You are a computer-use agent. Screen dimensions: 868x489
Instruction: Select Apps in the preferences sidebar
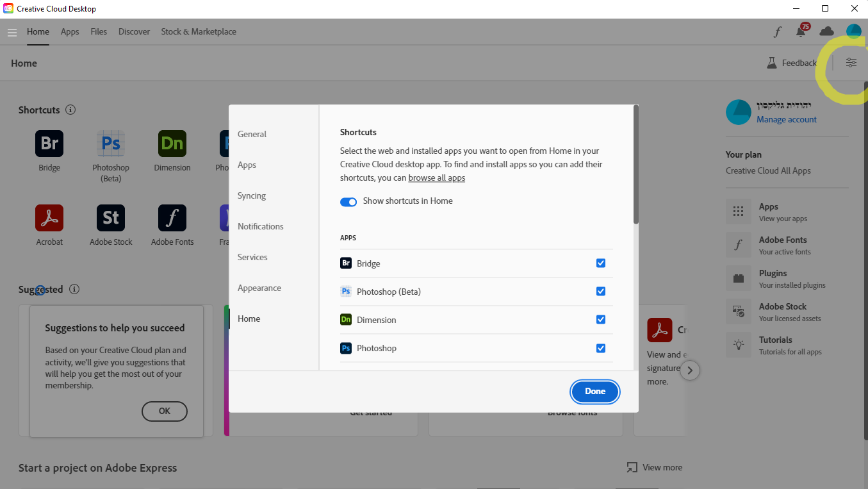(x=247, y=165)
